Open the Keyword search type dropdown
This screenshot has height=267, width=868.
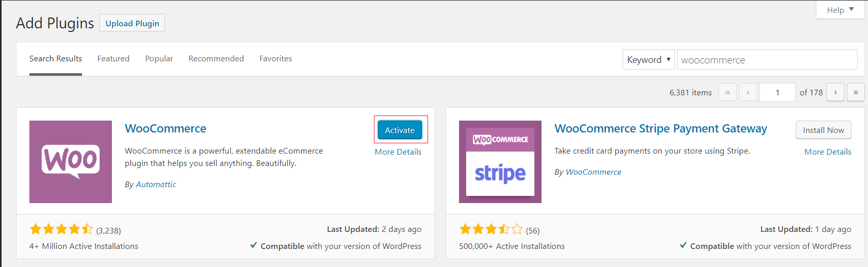649,59
